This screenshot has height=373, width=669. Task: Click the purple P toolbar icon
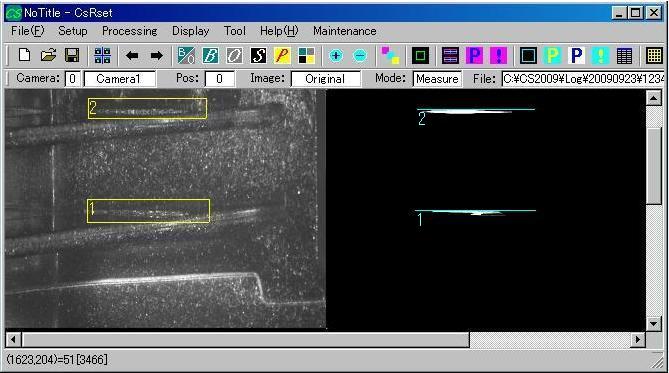click(474, 55)
